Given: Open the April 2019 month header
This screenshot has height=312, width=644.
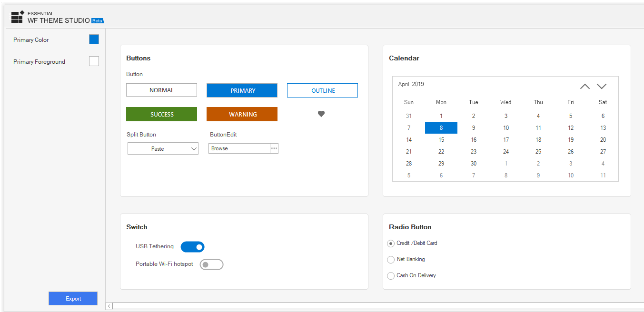Looking at the screenshot, I should tap(411, 84).
